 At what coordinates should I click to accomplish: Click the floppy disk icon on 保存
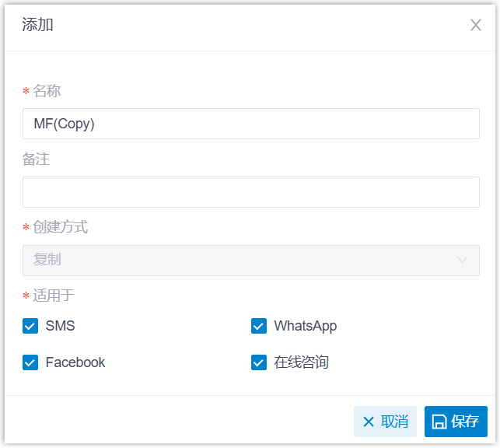coord(439,422)
